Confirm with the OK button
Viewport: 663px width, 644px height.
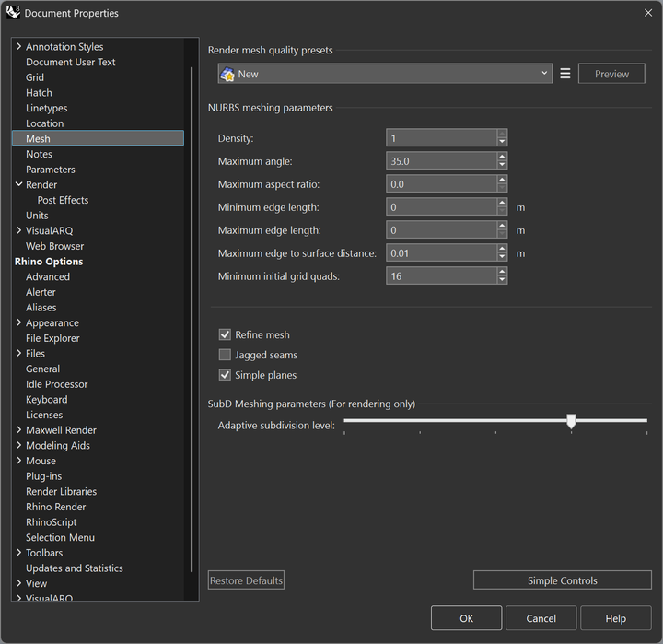[x=466, y=618]
